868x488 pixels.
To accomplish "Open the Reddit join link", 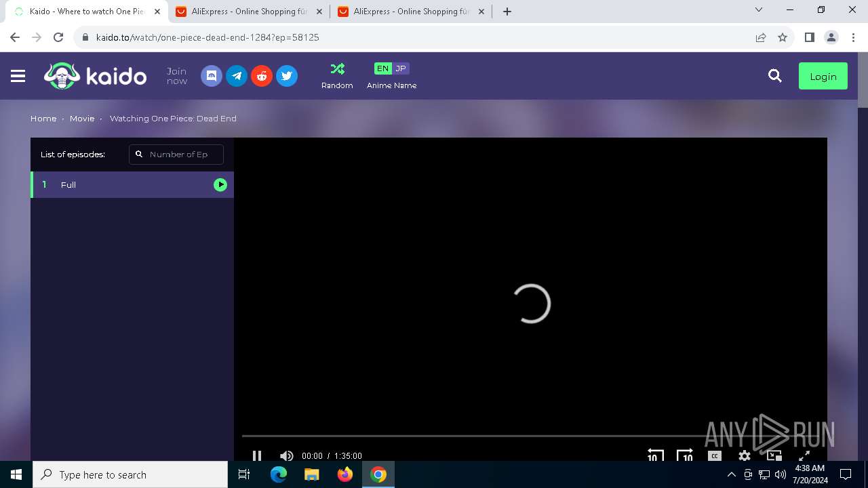I will coord(262,76).
